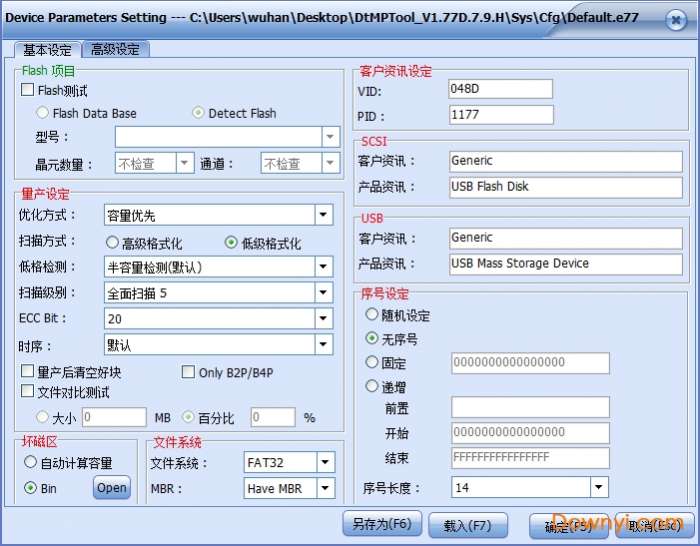Click the VID input field
The image size is (700, 546).
[500, 89]
